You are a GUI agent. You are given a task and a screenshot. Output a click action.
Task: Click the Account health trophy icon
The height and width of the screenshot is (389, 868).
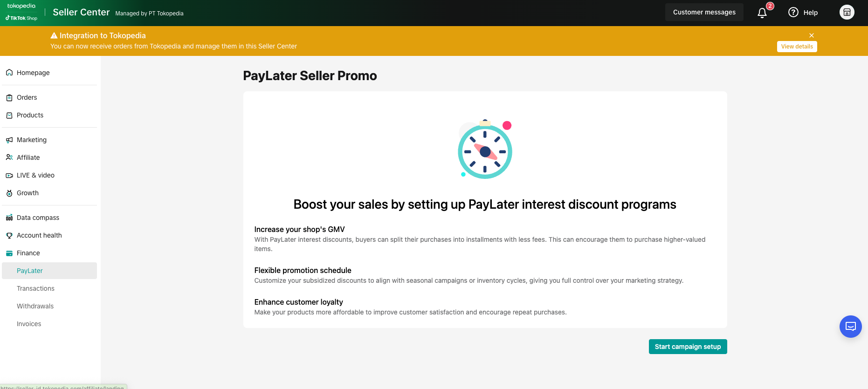click(x=9, y=236)
